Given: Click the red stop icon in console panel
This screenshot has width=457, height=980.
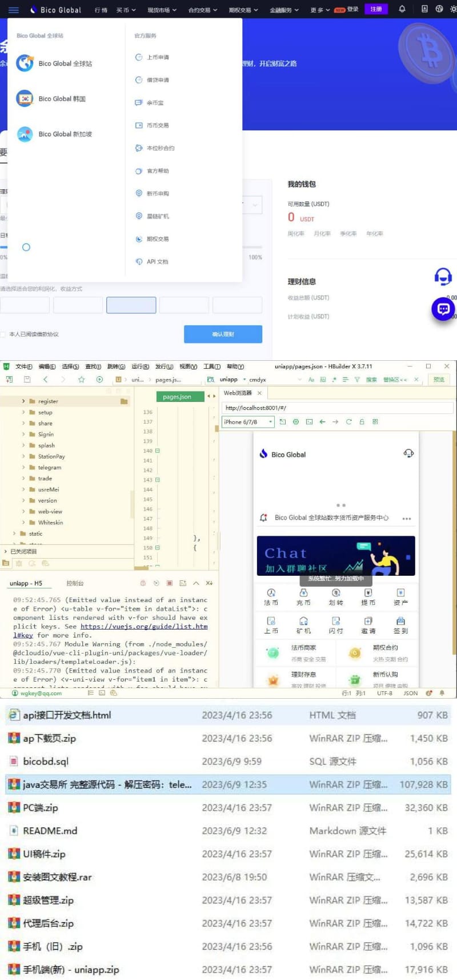Looking at the screenshot, I should click(x=170, y=583).
